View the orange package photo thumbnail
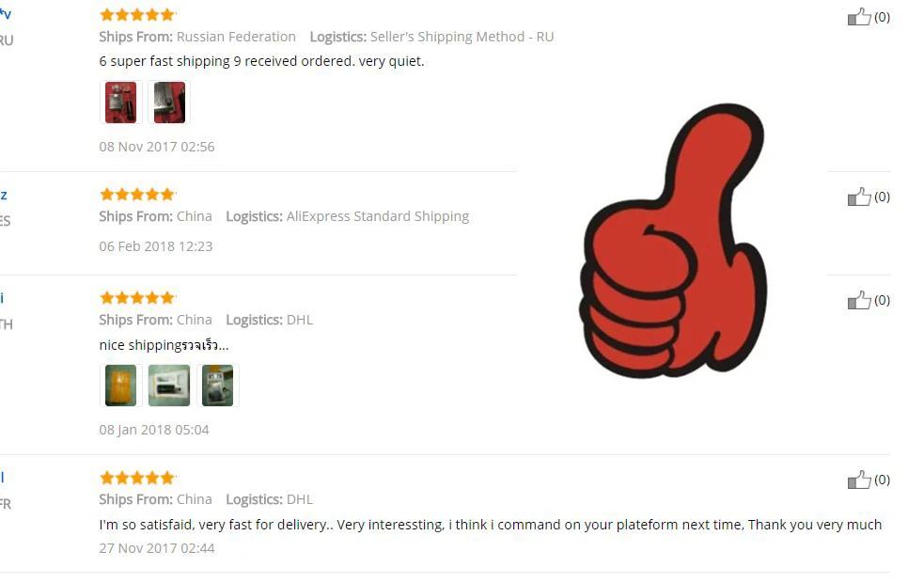 (121, 386)
